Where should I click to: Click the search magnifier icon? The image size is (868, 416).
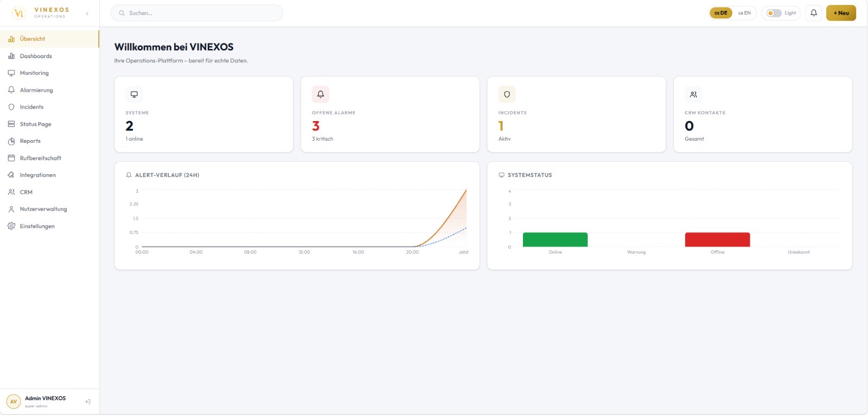122,13
